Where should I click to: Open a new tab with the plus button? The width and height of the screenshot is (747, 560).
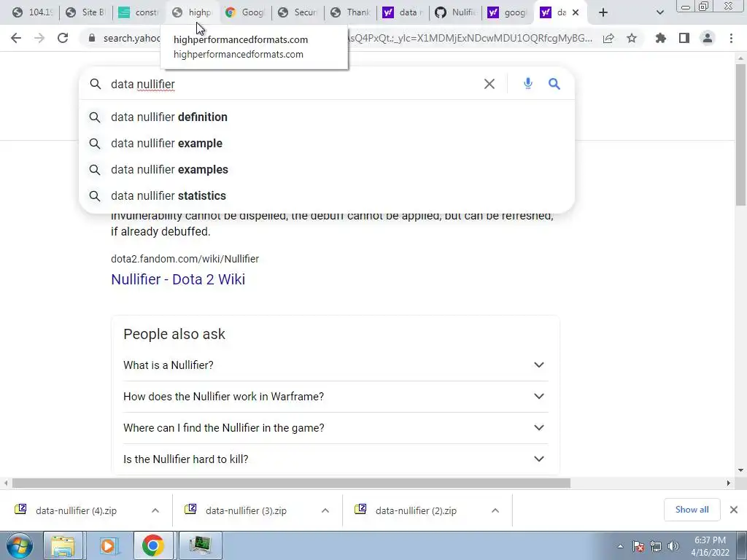(603, 12)
